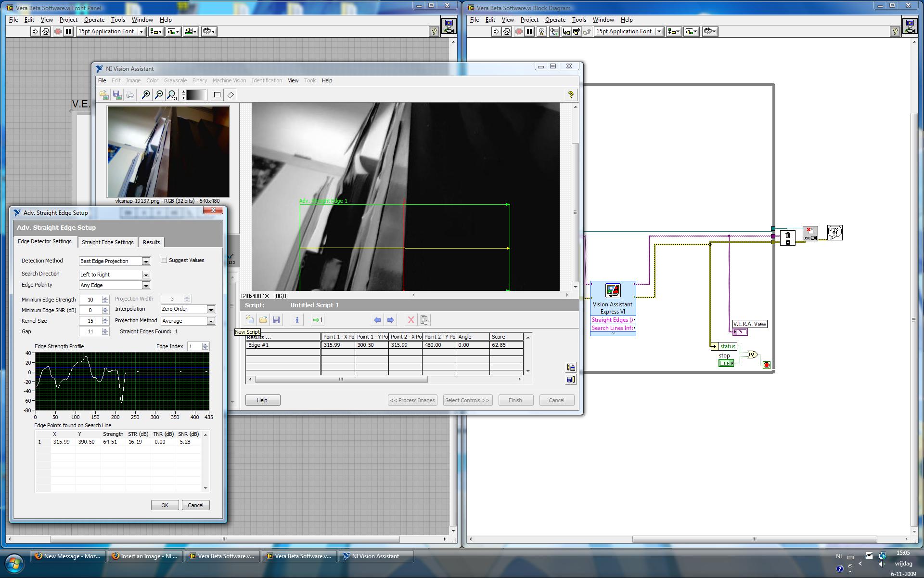Increment Minimum Edge Strength value
This screenshot has height=578, width=924.
pyautogui.click(x=105, y=297)
